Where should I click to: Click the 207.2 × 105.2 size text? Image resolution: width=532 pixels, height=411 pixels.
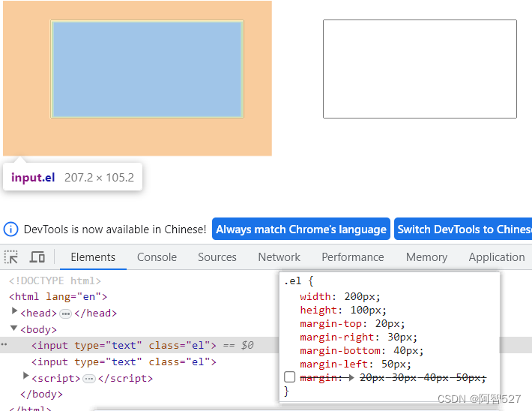coord(99,177)
